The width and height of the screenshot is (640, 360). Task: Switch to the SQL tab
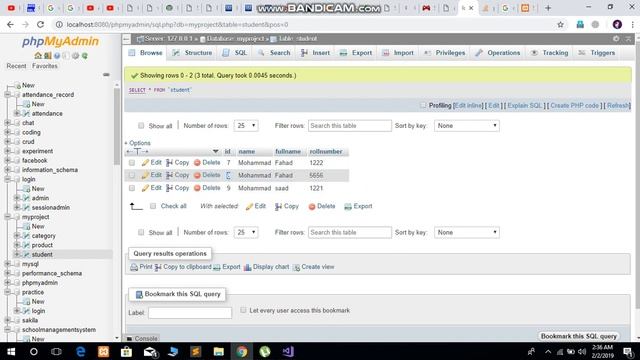[235, 53]
